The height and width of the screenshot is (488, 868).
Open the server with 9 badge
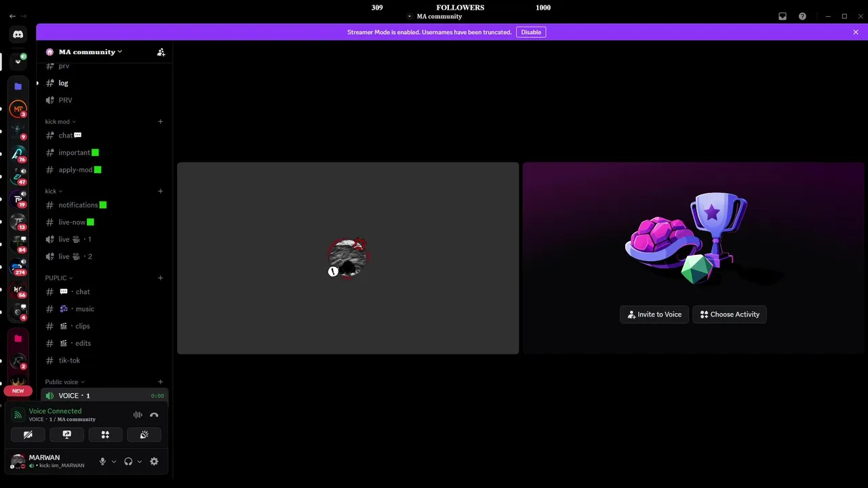18,131
